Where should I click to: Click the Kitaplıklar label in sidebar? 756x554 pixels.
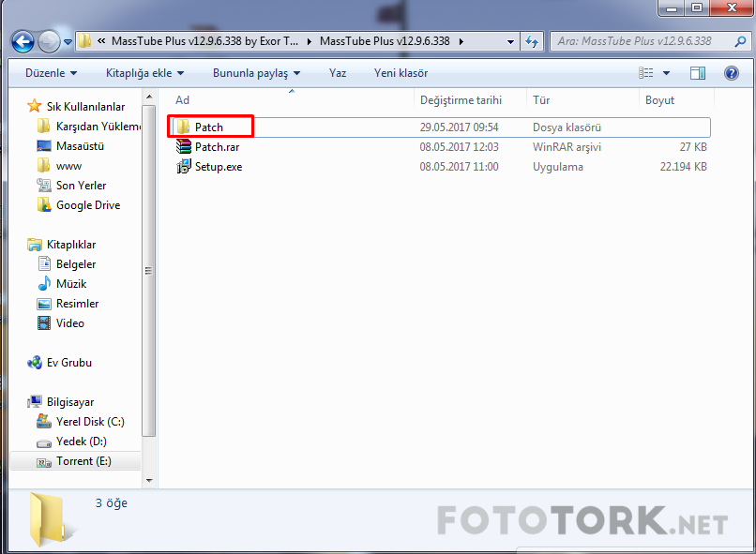(71, 245)
